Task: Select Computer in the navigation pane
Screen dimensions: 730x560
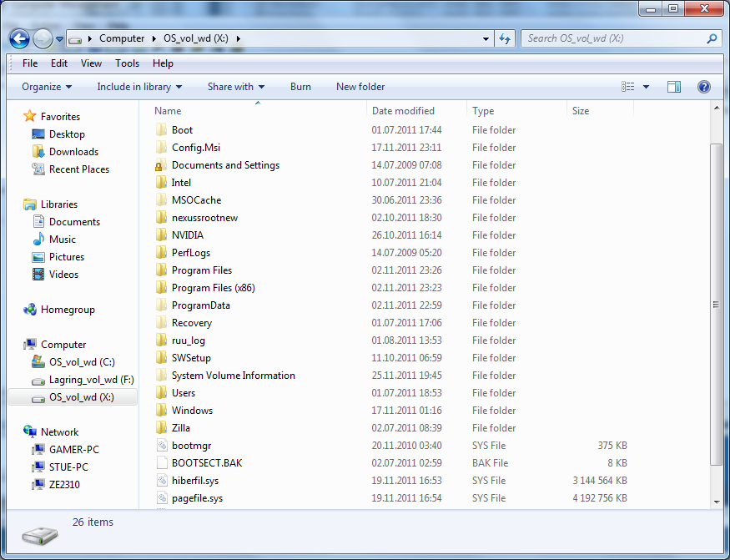Action: [x=63, y=345]
